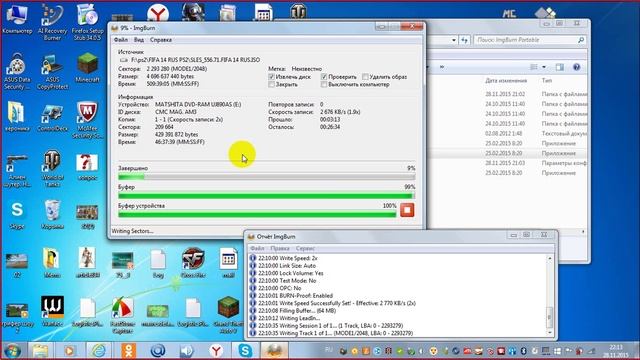This screenshot has height=360, width=640.
Task: Click the Завершено progress bar at 9%
Action: (x=267, y=177)
